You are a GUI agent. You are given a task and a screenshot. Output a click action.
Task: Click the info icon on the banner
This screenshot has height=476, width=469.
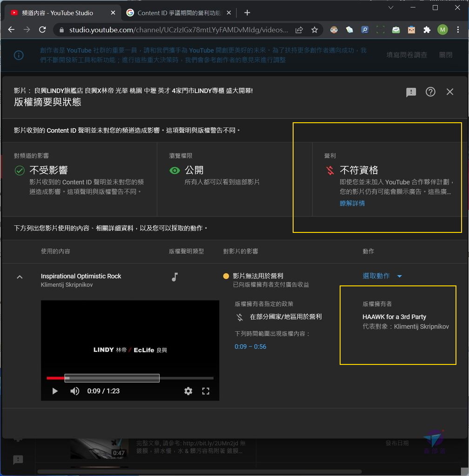pos(19,55)
